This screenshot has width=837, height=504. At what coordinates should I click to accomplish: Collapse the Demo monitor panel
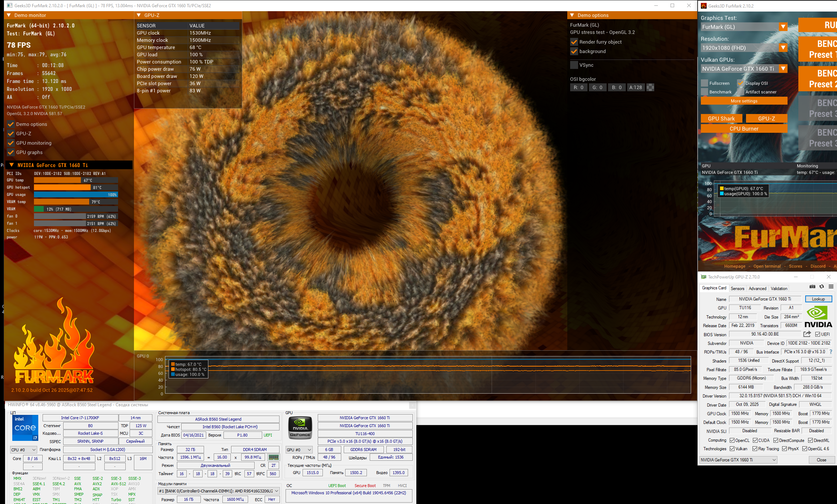point(9,16)
